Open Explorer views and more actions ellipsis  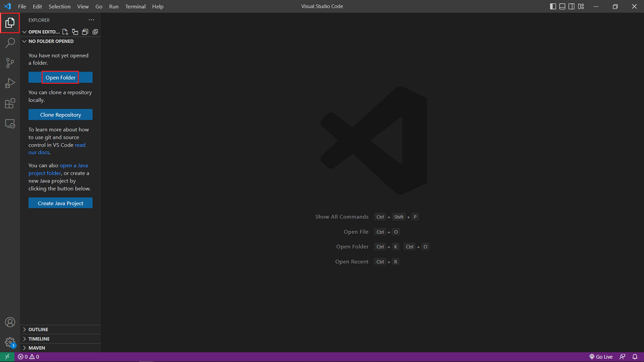(92, 20)
